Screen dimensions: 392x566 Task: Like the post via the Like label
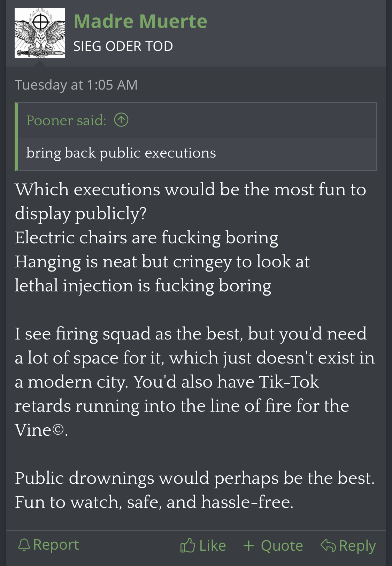(213, 545)
